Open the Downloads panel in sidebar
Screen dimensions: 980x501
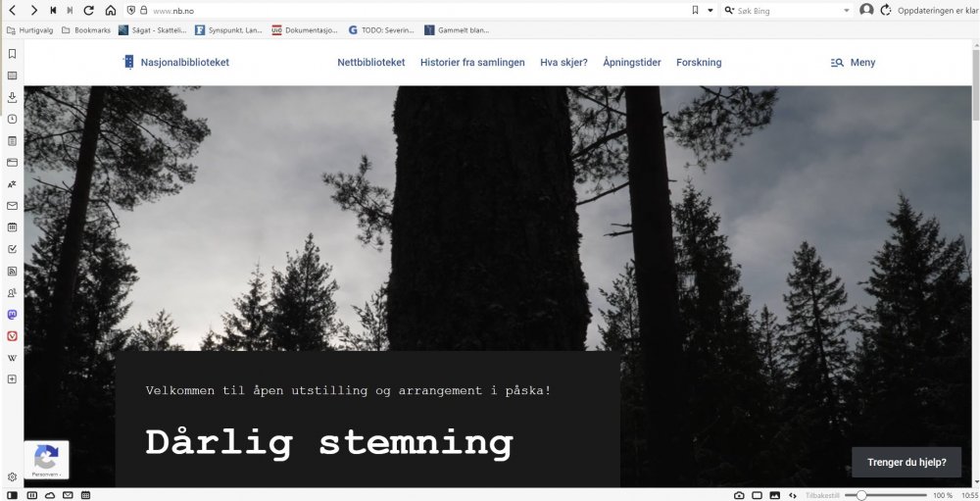coord(12,97)
